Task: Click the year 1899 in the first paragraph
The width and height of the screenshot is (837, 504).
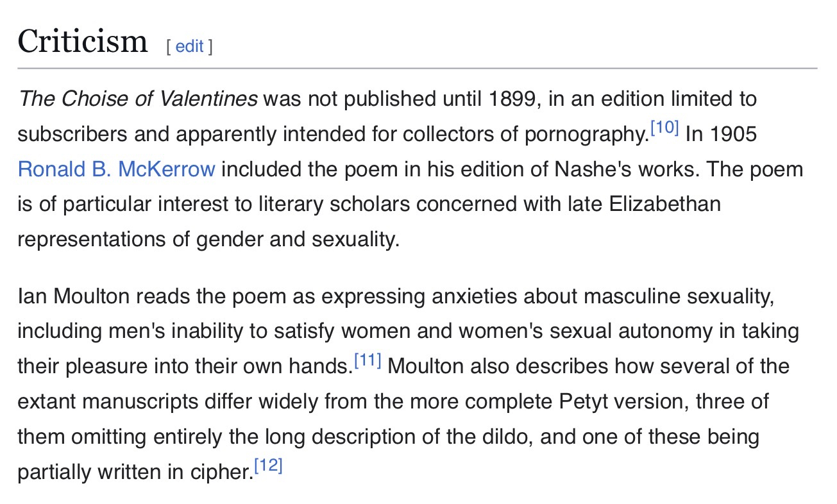Action: pos(511,99)
